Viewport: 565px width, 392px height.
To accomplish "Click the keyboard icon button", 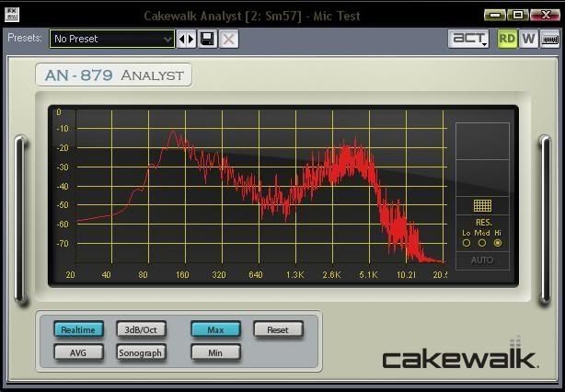I will point(550,39).
